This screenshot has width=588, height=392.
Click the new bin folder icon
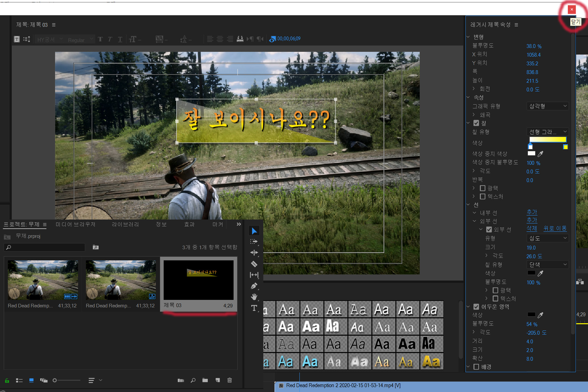click(205, 380)
